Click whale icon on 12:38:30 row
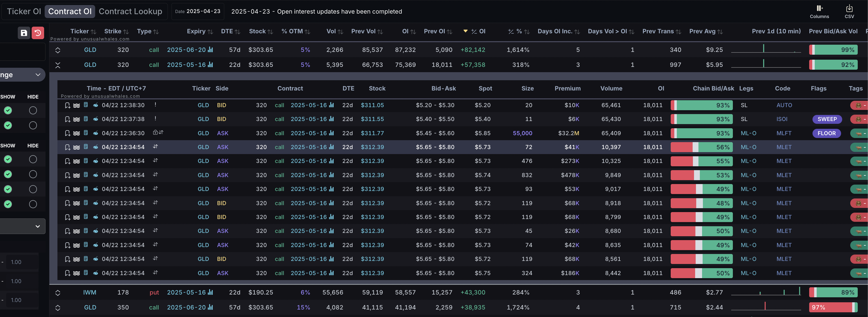 [96, 105]
